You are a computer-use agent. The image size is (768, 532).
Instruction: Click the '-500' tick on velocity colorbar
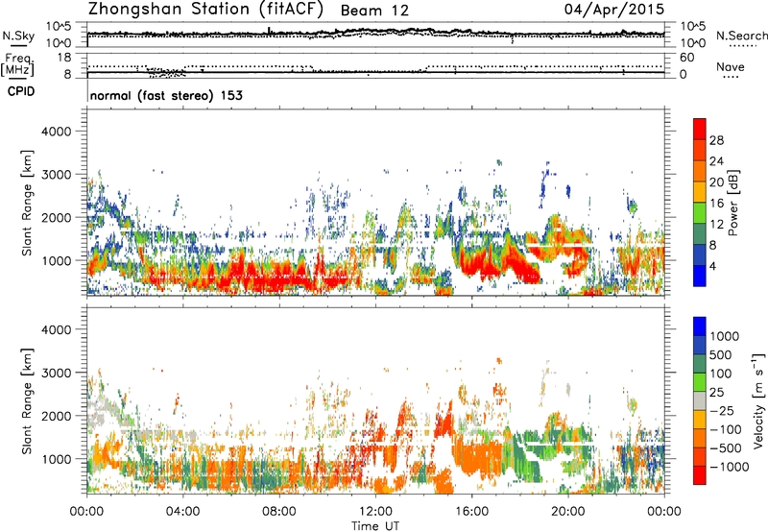point(726,447)
